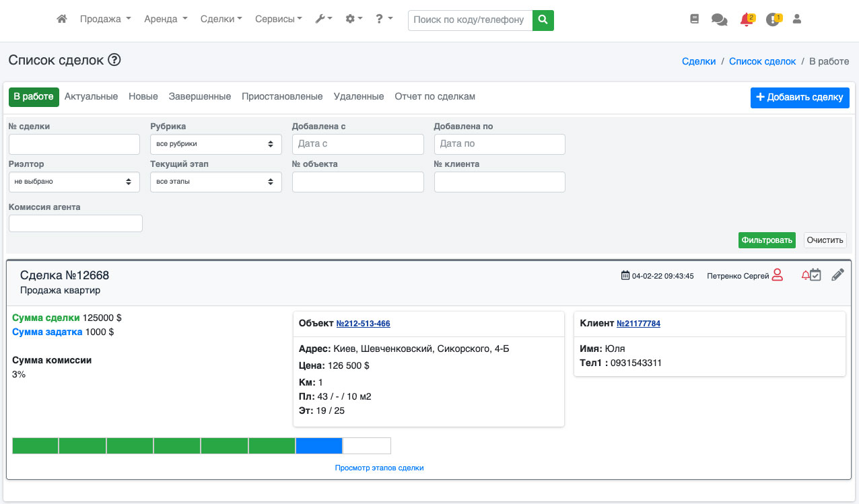Click the home icon in navbar
This screenshot has width=859, height=504.
point(62,20)
